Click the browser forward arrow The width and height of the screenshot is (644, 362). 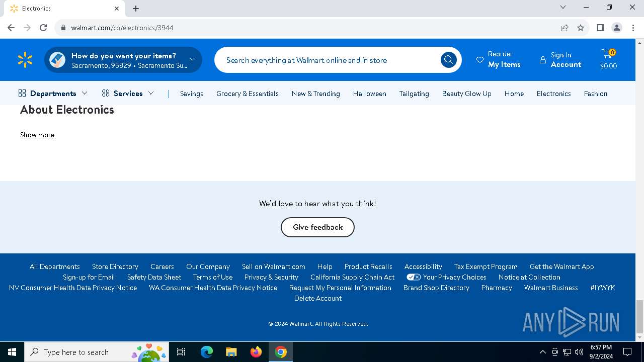pyautogui.click(x=27, y=28)
